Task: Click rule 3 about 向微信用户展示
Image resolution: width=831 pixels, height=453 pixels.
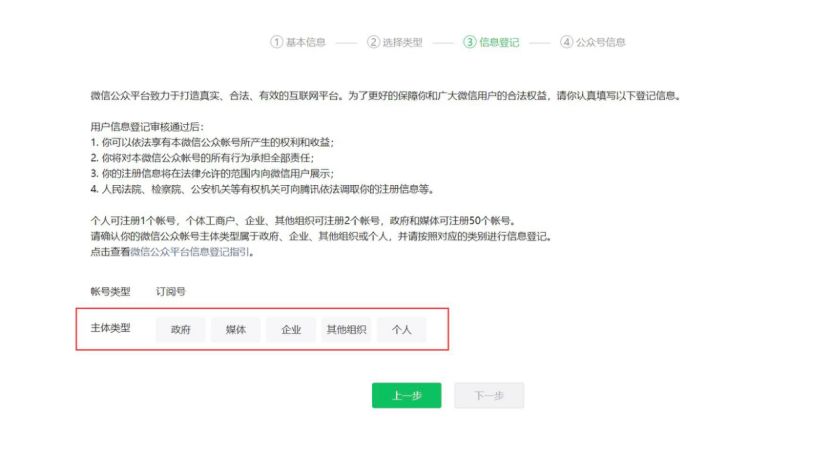Action: click(212, 173)
